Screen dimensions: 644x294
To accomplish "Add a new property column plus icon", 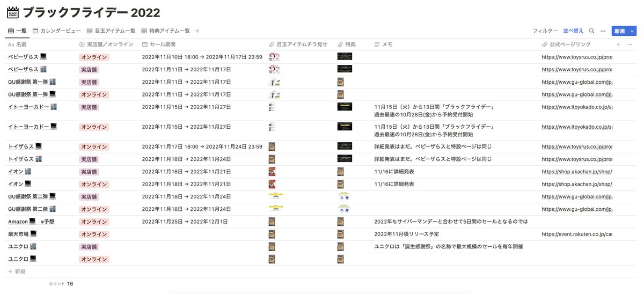I will point(618,45).
